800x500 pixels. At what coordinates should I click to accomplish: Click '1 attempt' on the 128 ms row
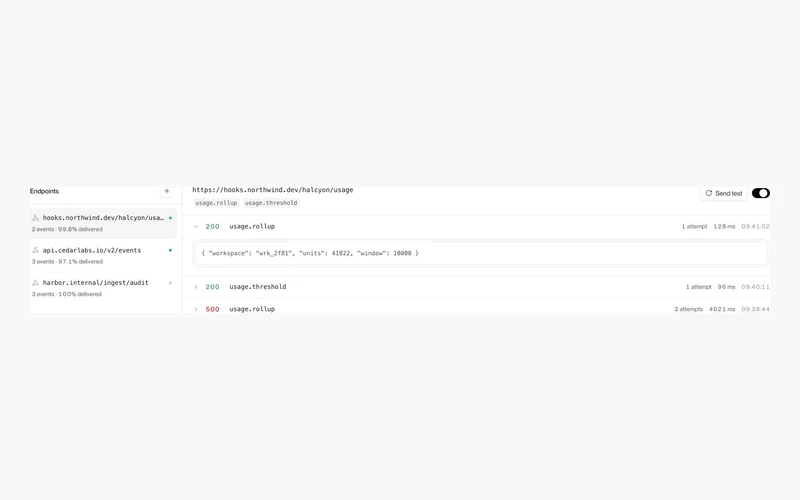pos(694,227)
